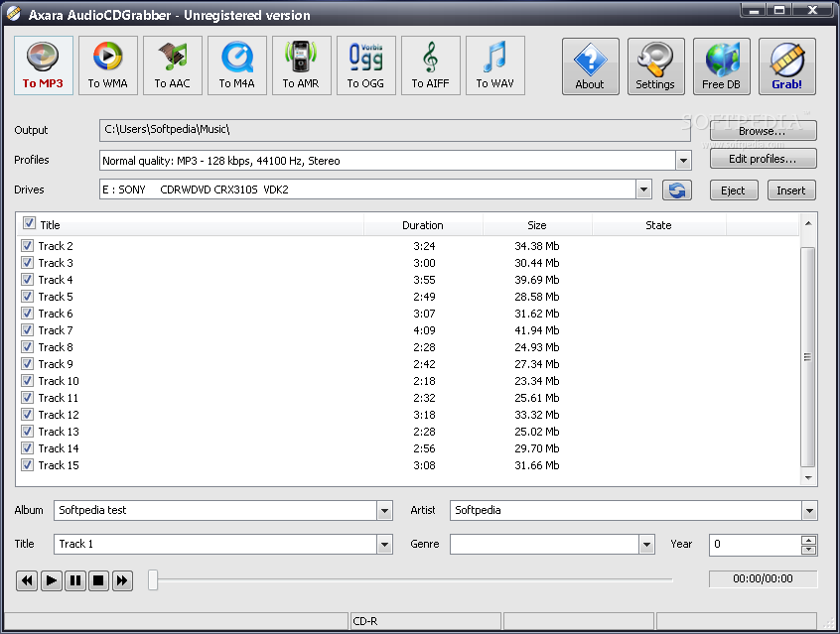Click the Edit profiles… button
Screen dimensions: 840x634
(763, 159)
